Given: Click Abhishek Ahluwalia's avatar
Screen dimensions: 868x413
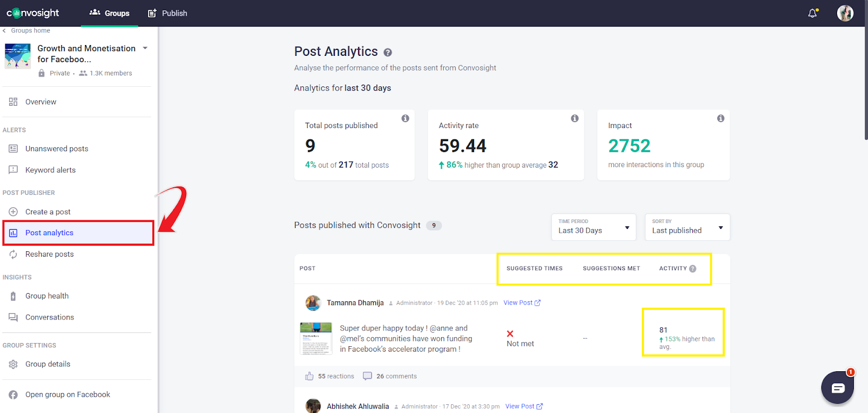Looking at the screenshot, I should pyautogui.click(x=313, y=406).
